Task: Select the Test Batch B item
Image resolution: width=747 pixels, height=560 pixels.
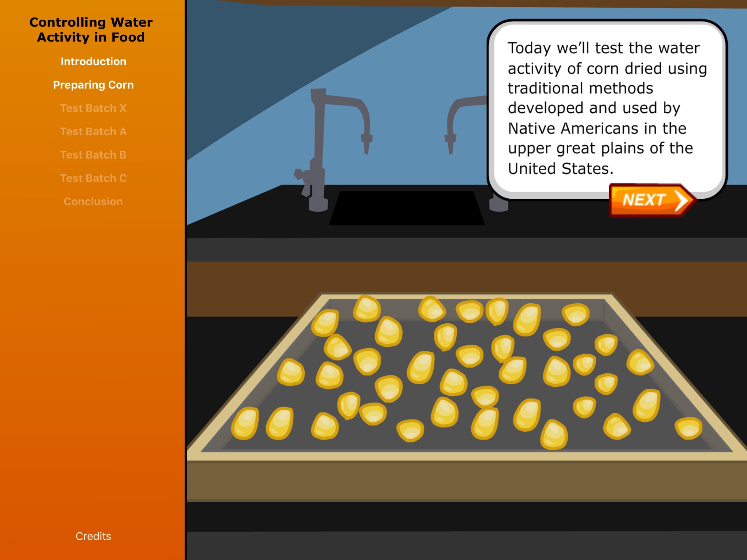Action: coord(94,155)
